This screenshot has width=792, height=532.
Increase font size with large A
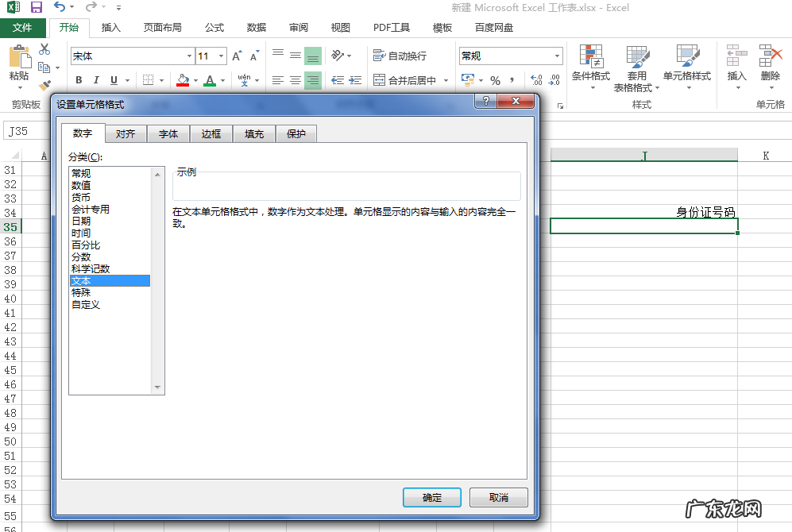tap(237, 56)
